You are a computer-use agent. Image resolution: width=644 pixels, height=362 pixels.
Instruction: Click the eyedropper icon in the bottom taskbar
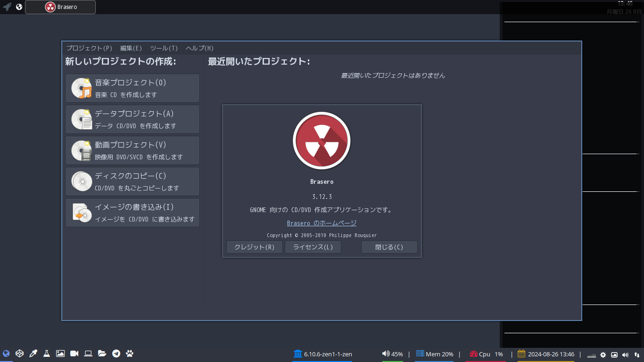pos(33,353)
